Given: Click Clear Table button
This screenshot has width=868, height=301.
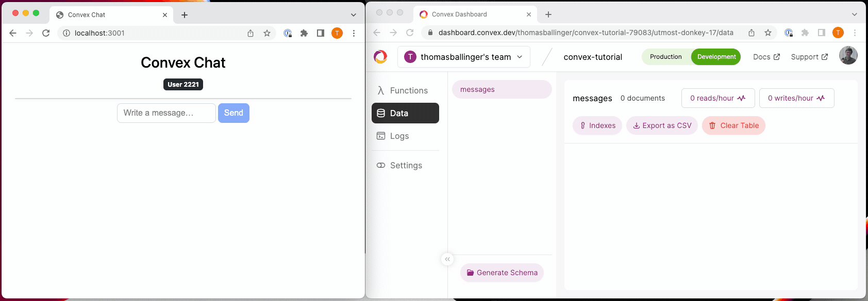Looking at the screenshot, I should pyautogui.click(x=733, y=125).
